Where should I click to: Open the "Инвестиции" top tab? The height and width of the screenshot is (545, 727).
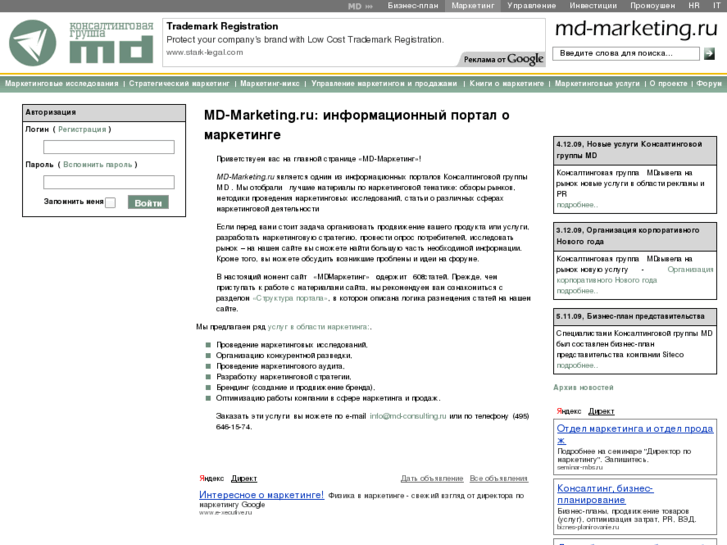pos(593,6)
